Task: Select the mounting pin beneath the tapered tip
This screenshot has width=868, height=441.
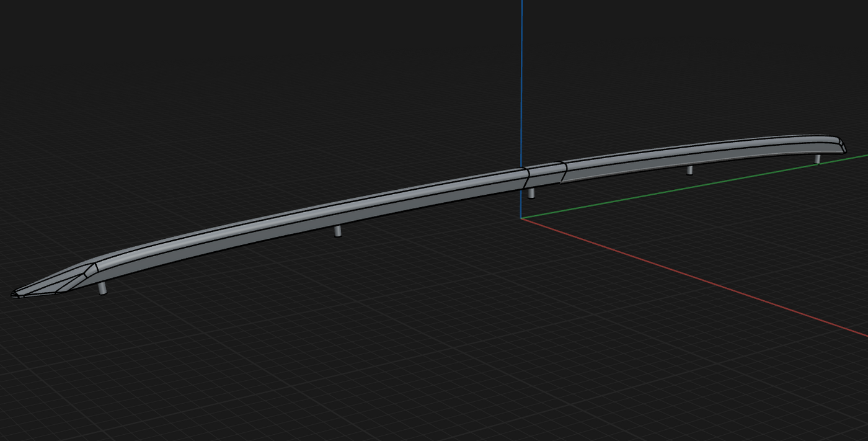Action: pyautogui.click(x=102, y=288)
